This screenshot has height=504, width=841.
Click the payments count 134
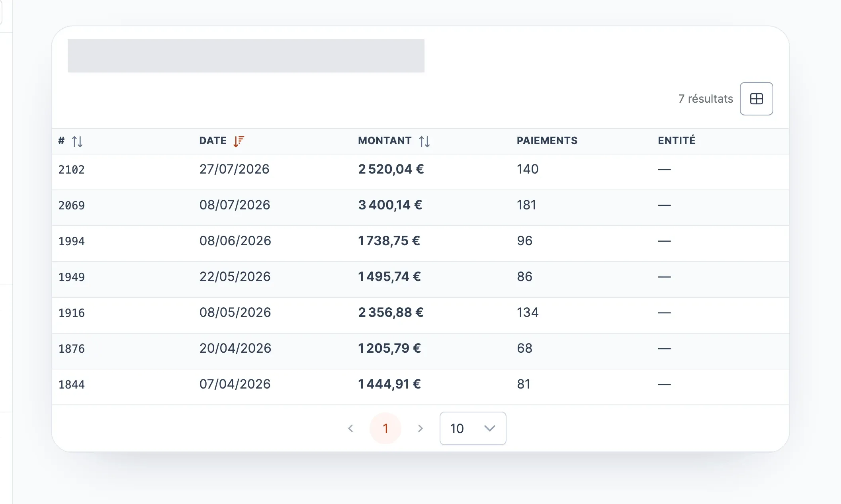[528, 313]
